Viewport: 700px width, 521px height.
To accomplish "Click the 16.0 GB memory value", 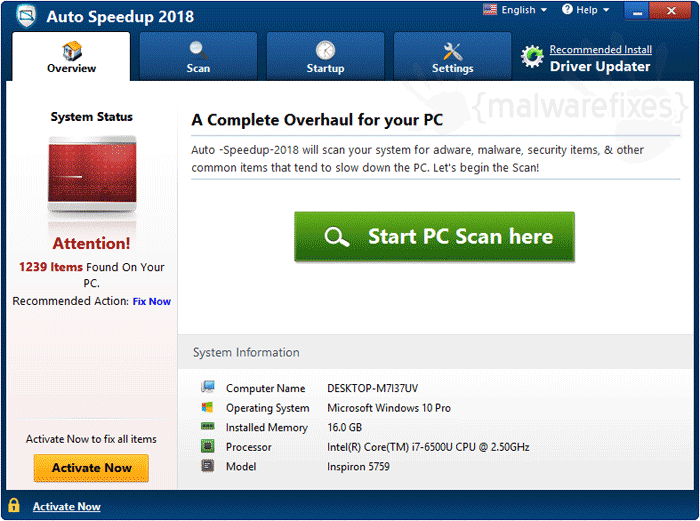I will click(344, 428).
